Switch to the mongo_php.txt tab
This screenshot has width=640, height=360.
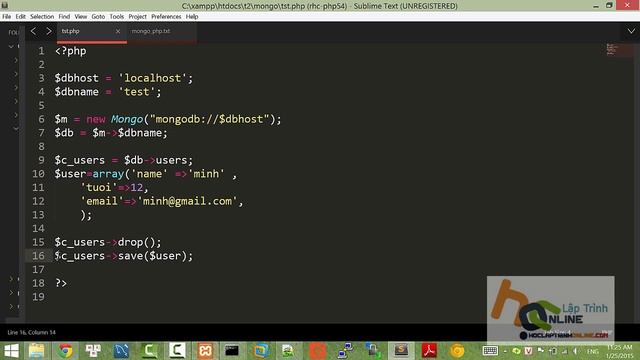pyautogui.click(x=151, y=31)
